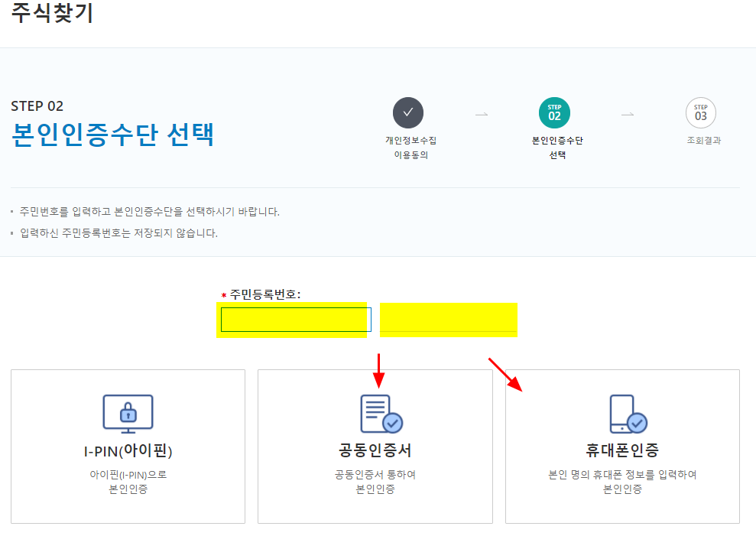
Task: Select I-PIN(아이핀) authentication card title
Action: click(x=128, y=450)
